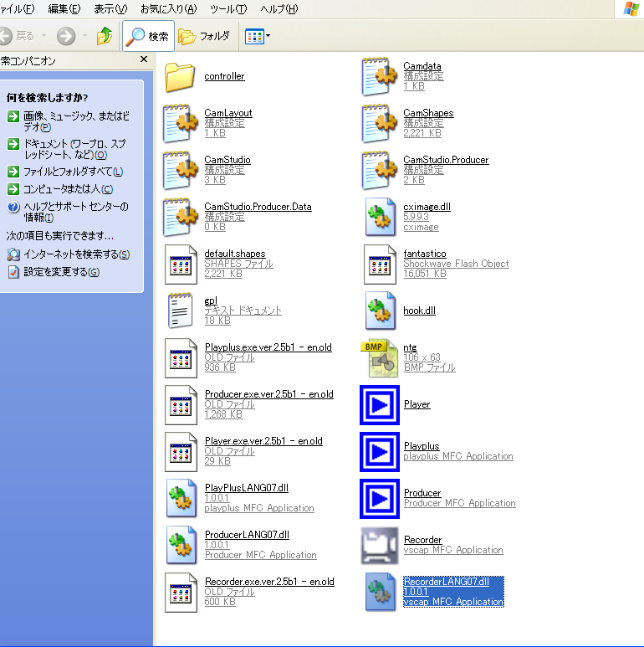Open the ヘルプ(H) menu
Image resolution: width=644 pixels, height=647 pixels.
pyautogui.click(x=279, y=9)
